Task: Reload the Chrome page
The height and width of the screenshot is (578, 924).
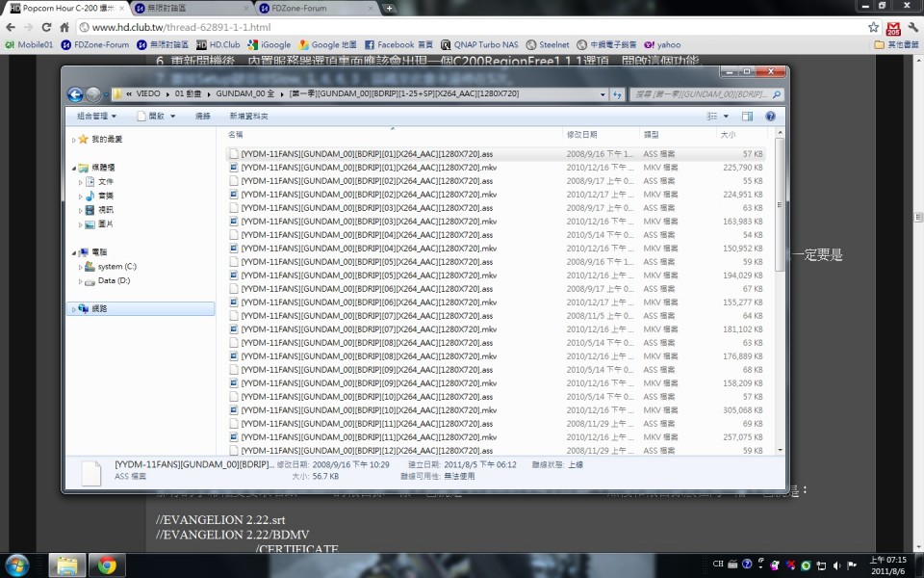Action: (x=46, y=27)
